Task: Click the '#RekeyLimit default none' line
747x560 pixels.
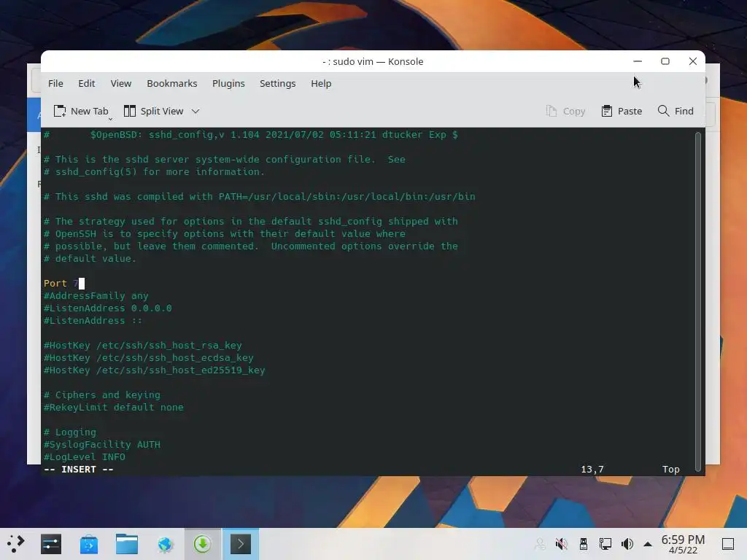Action: 113,407
